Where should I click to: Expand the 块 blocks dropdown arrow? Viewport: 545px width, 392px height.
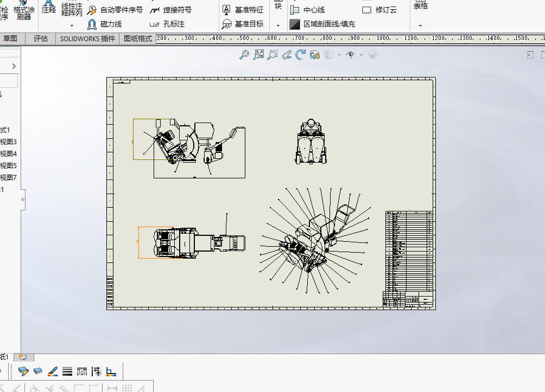pos(278,25)
